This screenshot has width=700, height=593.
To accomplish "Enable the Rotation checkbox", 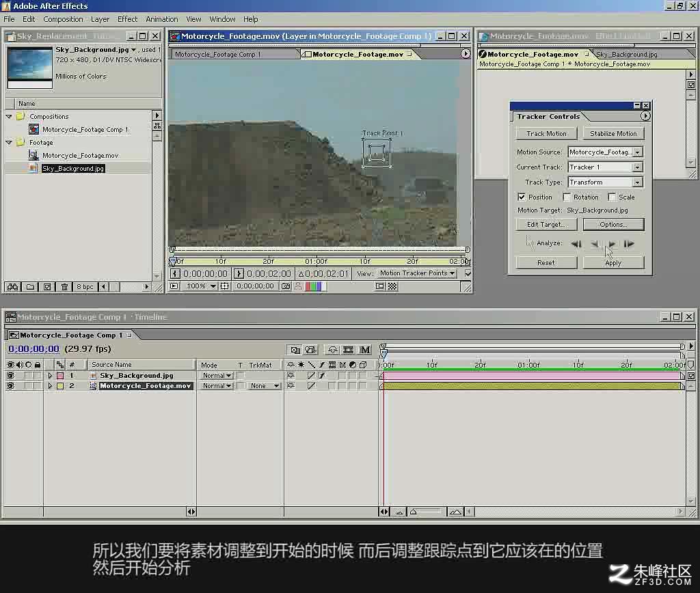I will tap(567, 197).
